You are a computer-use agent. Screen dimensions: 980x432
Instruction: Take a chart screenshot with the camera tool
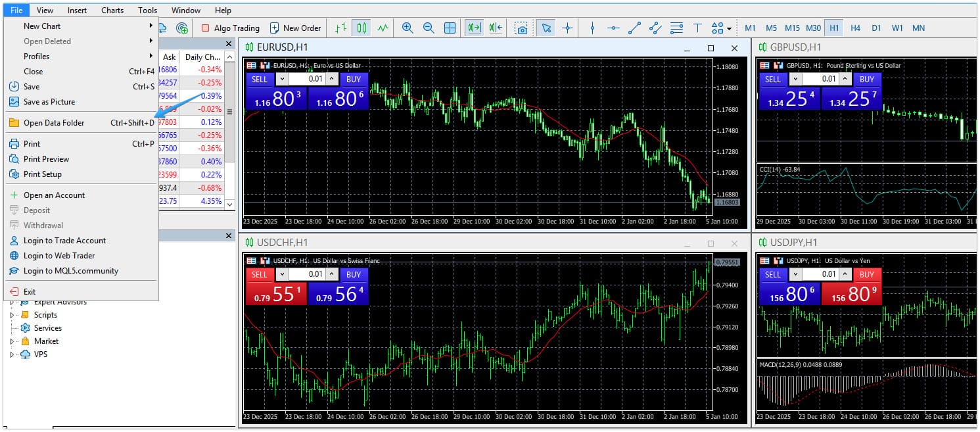point(522,28)
